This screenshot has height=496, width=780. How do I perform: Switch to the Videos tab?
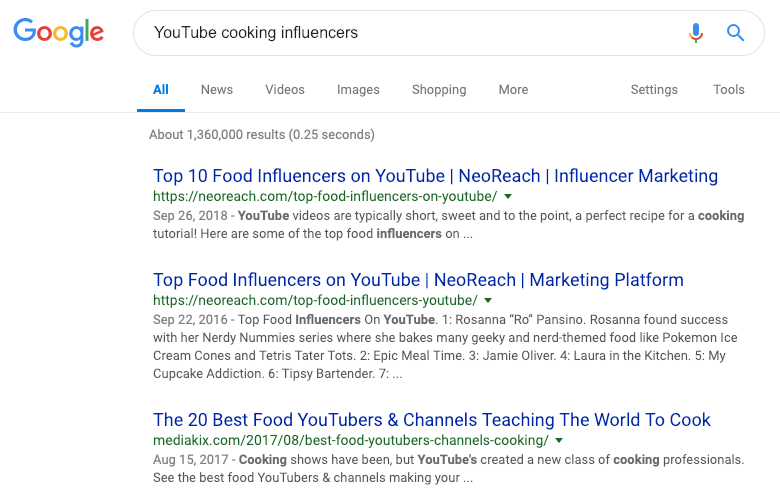point(285,90)
